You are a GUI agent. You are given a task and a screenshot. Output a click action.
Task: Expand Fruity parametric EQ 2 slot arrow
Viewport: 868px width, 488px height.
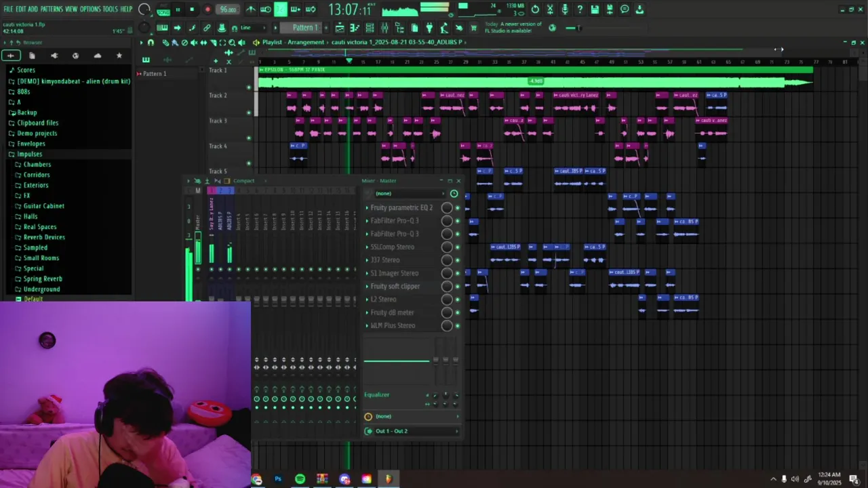[368, 208]
